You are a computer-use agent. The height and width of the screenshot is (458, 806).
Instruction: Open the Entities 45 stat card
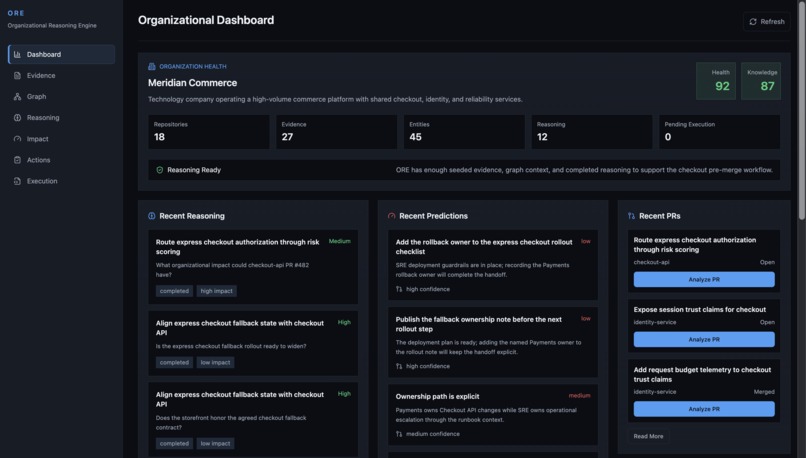pyautogui.click(x=464, y=132)
